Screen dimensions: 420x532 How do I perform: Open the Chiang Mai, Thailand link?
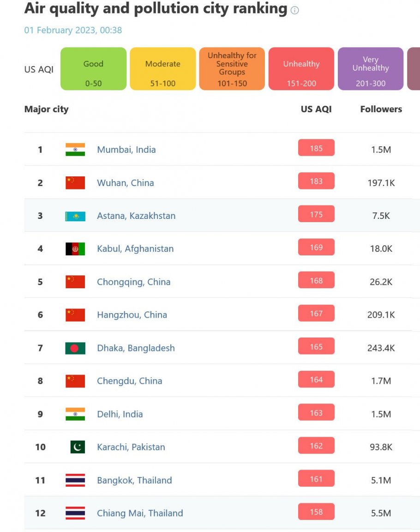click(140, 513)
